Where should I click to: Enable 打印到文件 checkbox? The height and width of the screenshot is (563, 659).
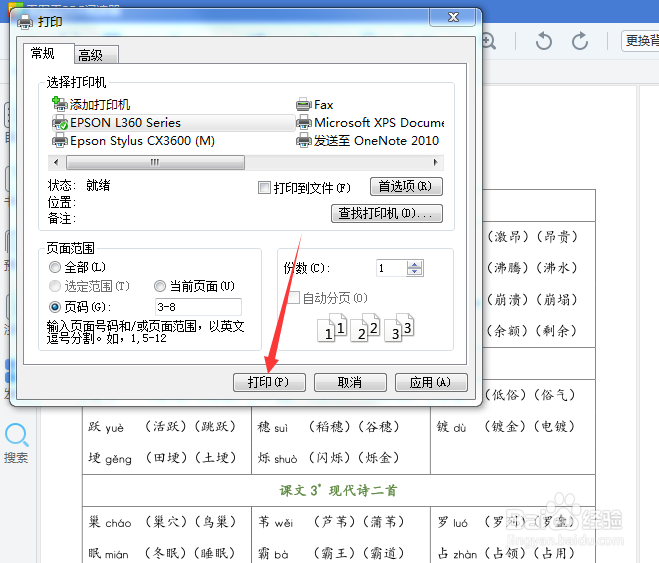pos(264,187)
